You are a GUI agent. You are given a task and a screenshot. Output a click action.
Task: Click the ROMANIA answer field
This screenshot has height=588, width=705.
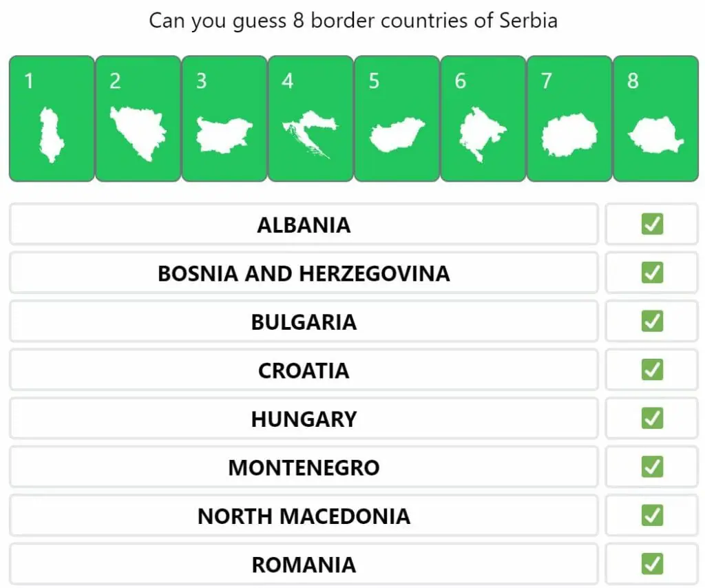tap(304, 564)
